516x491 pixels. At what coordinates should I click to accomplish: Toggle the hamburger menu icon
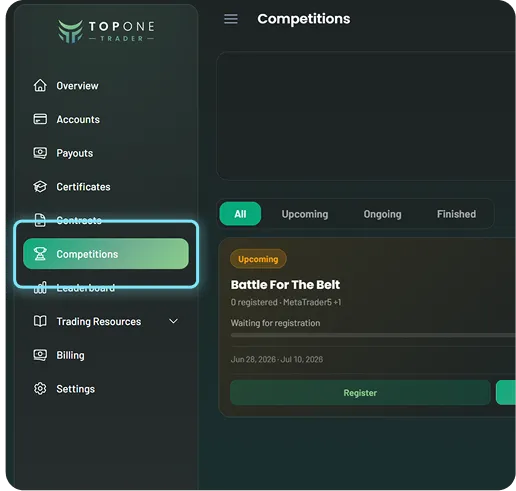coord(231,19)
